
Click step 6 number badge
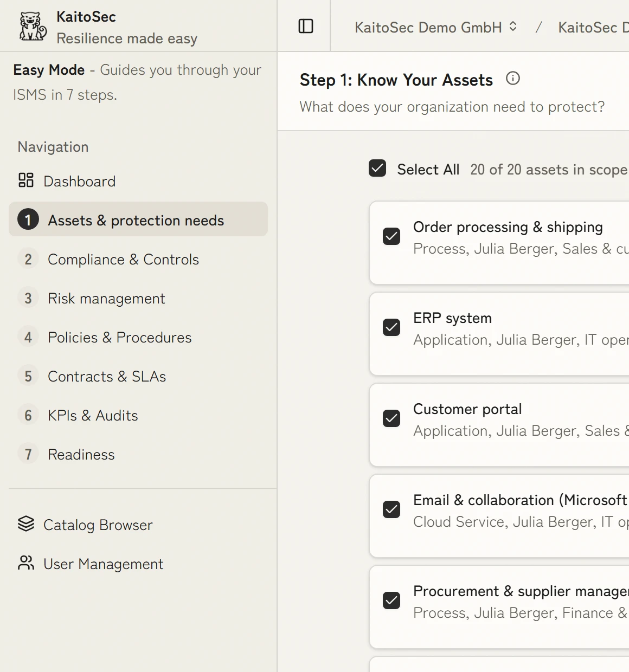pos(28,415)
